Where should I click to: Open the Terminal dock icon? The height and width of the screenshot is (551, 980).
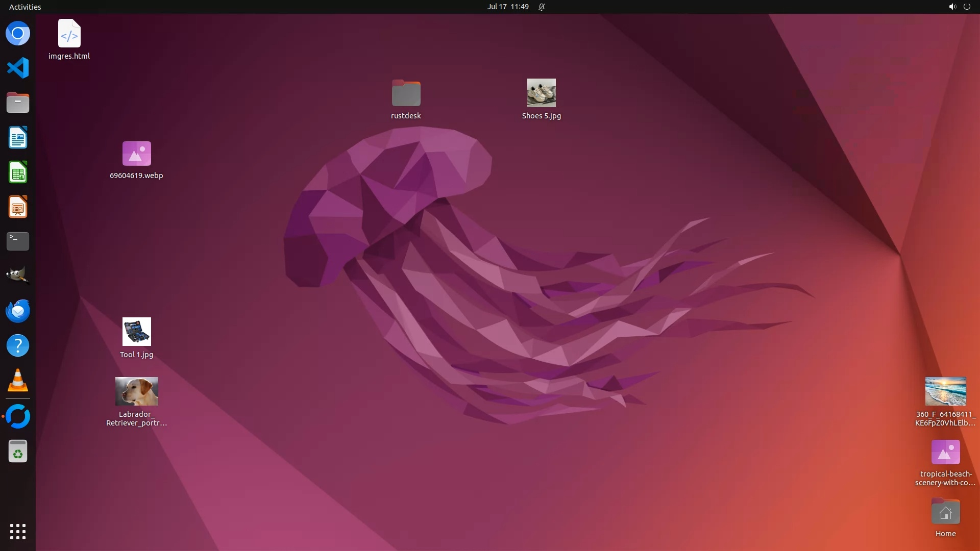pos(18,241)
